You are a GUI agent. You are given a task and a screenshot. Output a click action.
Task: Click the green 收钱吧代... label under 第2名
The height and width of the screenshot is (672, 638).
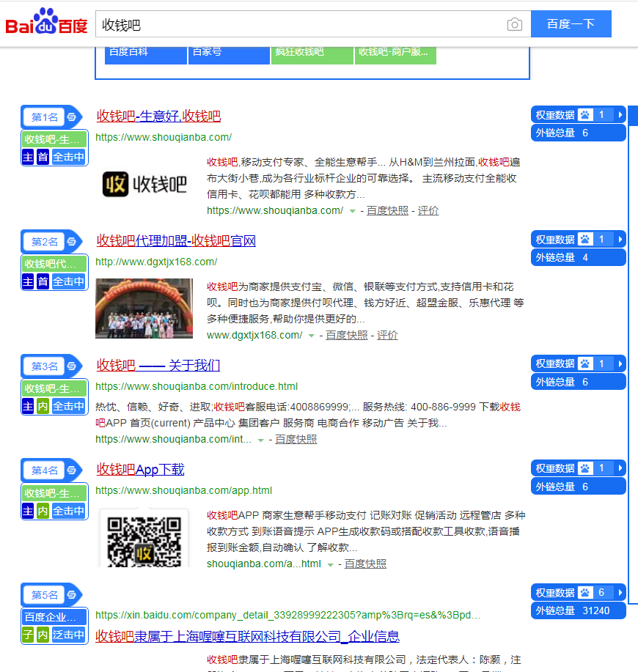pyautogui.click(x=54, y=264)
